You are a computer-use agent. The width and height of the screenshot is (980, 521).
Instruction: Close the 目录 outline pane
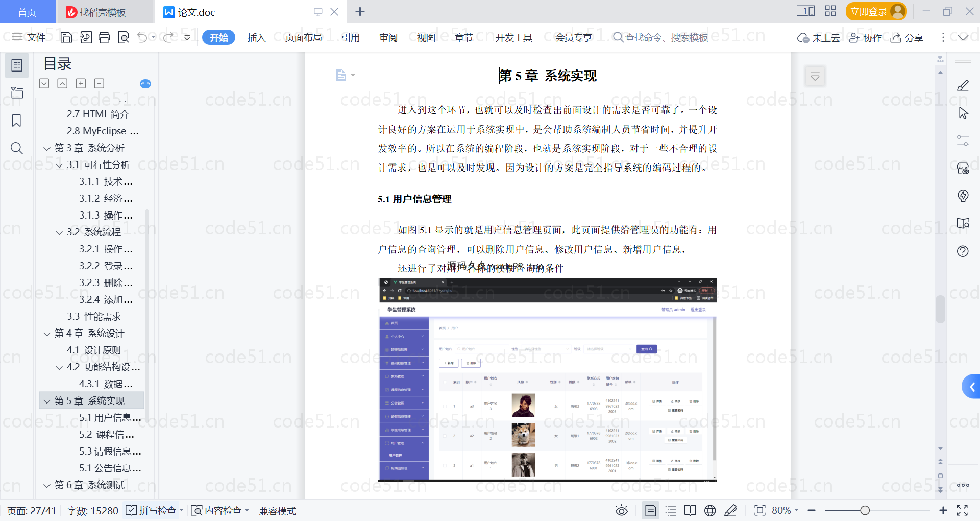coord(143,63)
